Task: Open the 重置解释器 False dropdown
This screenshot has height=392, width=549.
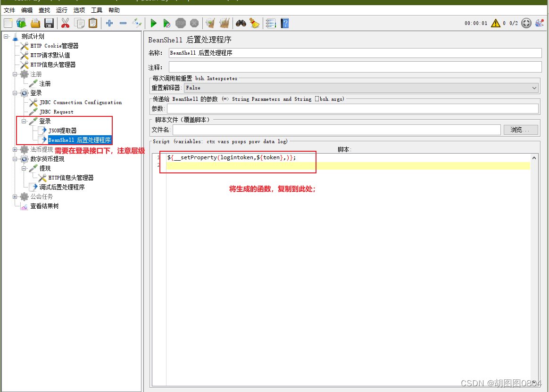Action: tap(533, 88)
